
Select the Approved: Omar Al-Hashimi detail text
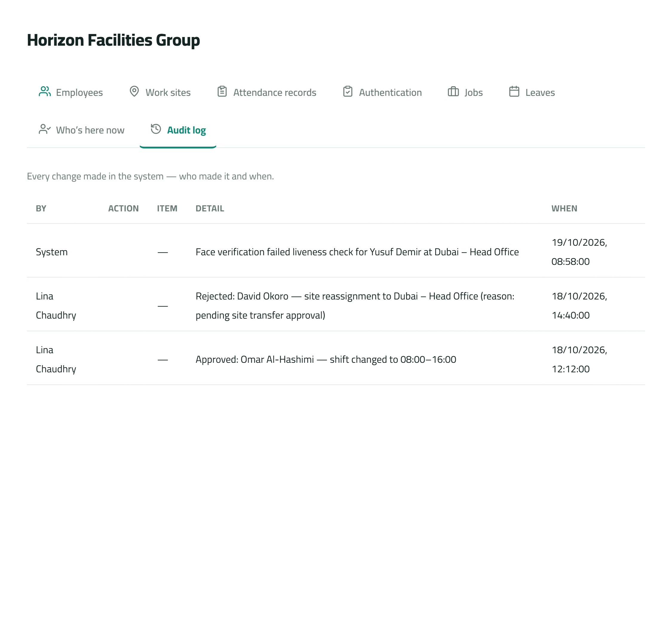[326, 359]
